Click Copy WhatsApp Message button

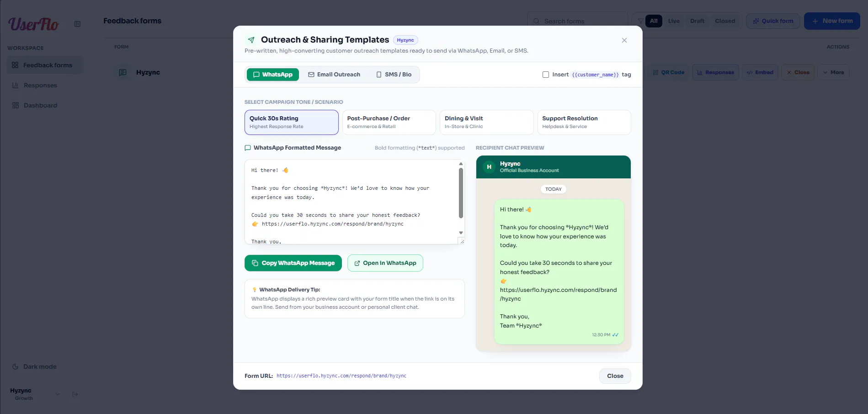(x=293, y=263)
